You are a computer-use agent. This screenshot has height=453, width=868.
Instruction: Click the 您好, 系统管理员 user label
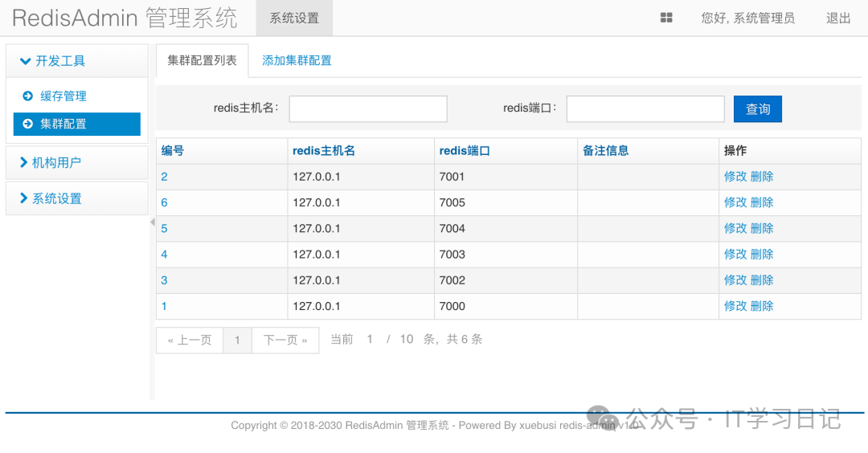point(748,18)
